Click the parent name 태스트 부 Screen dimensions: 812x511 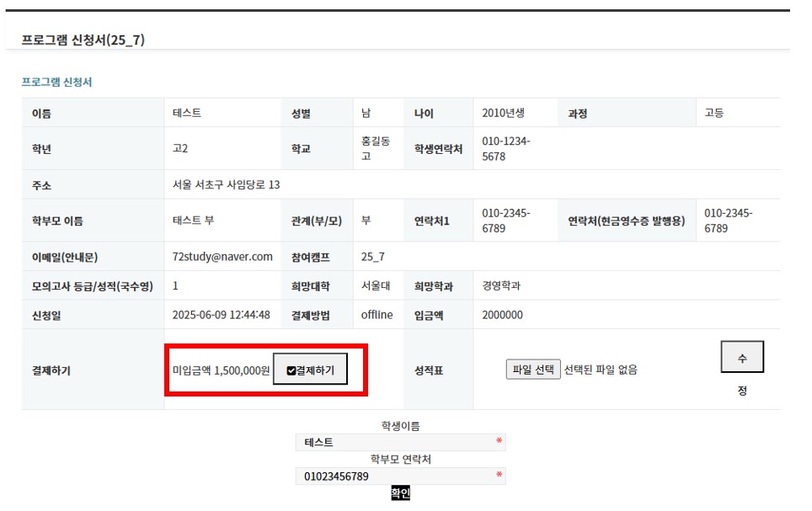pyautogui.click(x=193, y=220)
